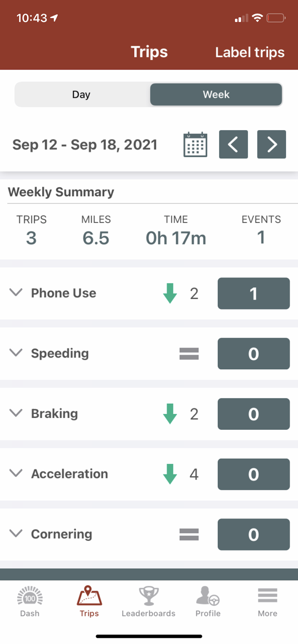Open the Trips screen title

[x=149, y=52]
